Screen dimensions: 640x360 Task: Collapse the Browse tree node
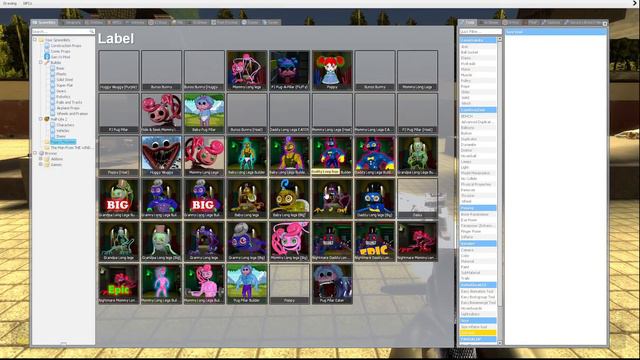pos(35,153)
